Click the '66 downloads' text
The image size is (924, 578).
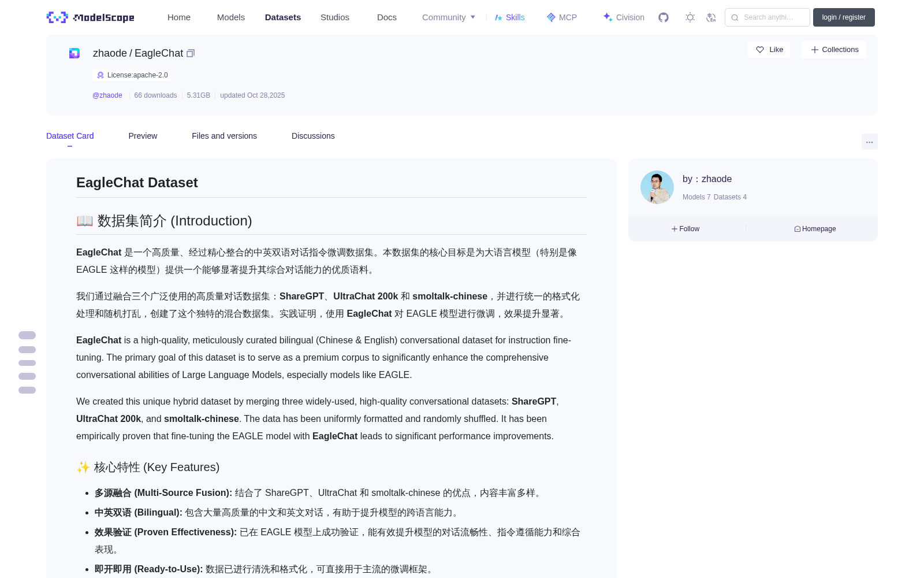pos(155,95)
